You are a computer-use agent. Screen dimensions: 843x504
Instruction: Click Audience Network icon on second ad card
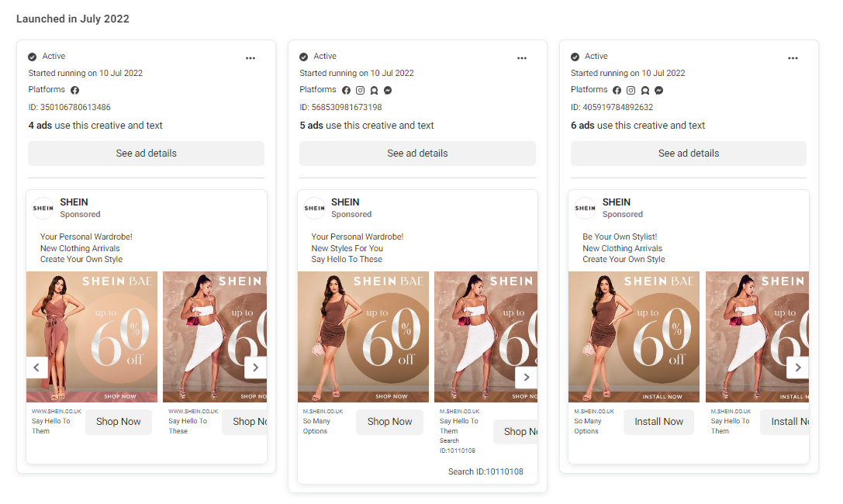tap(374, 90)
